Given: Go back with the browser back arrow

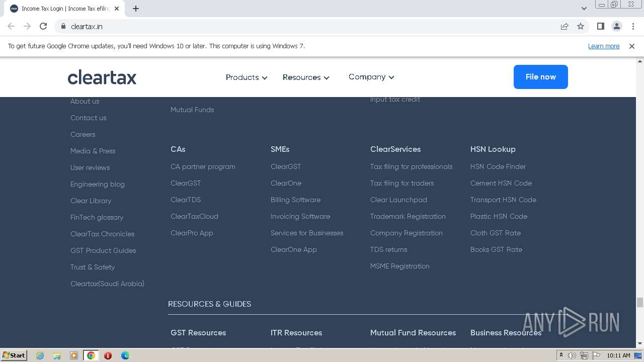Looking at the screenshot, I should coord(11,26).
